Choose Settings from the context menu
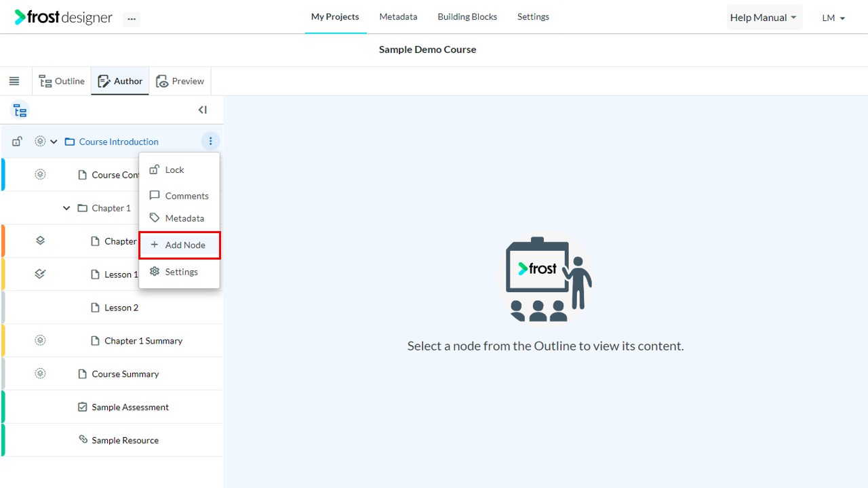868x488 pixels. 179,272
